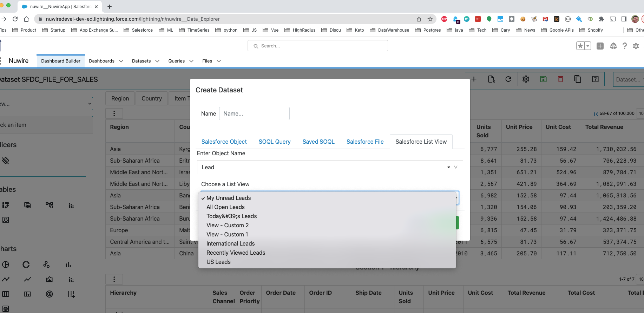Select the Salesforce List View tab
The width and height of the screenshot is (644, 313).
point(421,142)
